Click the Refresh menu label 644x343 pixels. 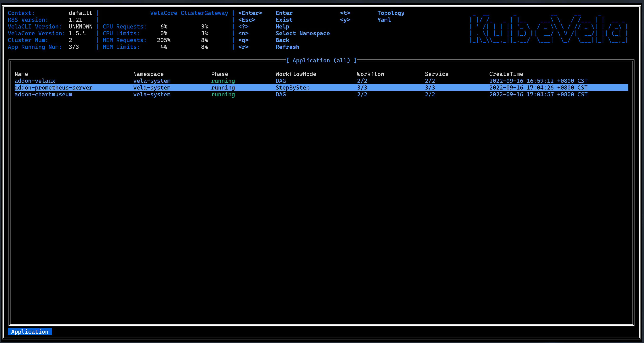click(x=287, y=47)
